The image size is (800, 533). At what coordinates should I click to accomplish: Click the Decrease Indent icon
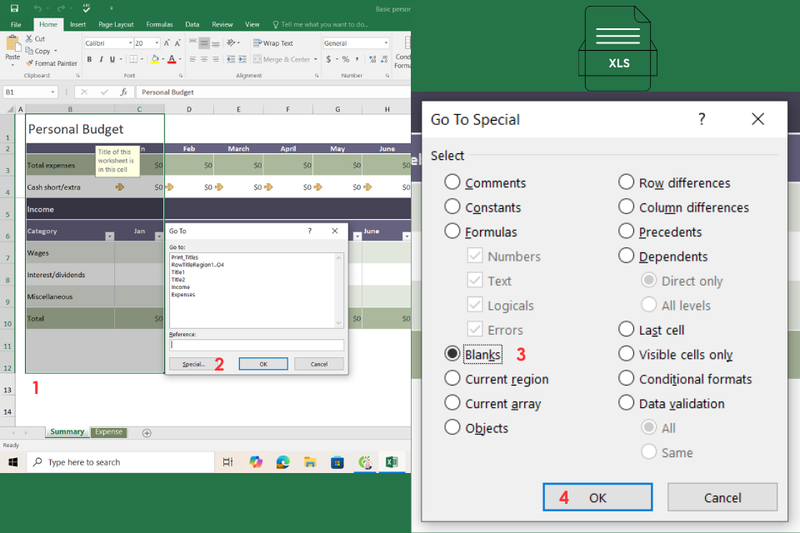pyautogui.click(x=231, y=60)
